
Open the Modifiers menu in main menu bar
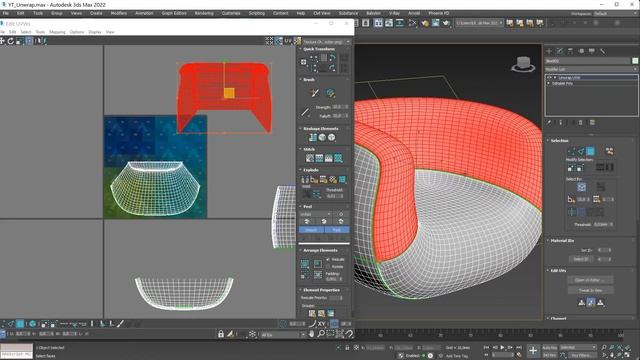pyautogui.click(x=118, y=13)
